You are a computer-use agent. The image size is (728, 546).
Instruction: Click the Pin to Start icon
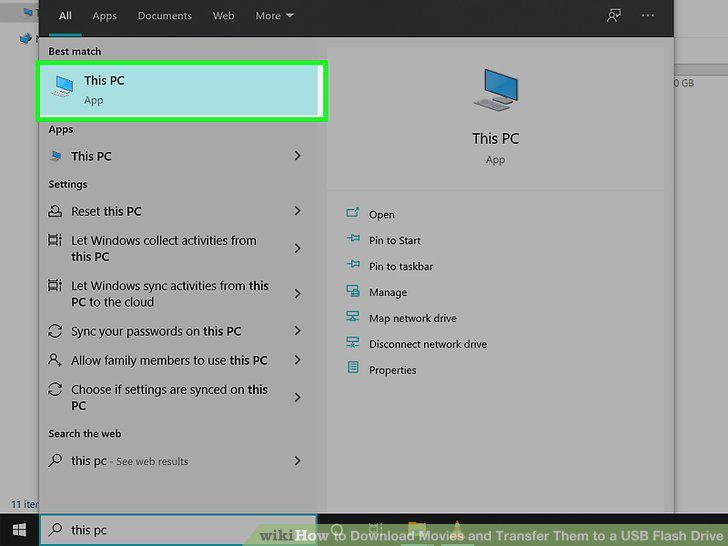(x=353, y=239)
